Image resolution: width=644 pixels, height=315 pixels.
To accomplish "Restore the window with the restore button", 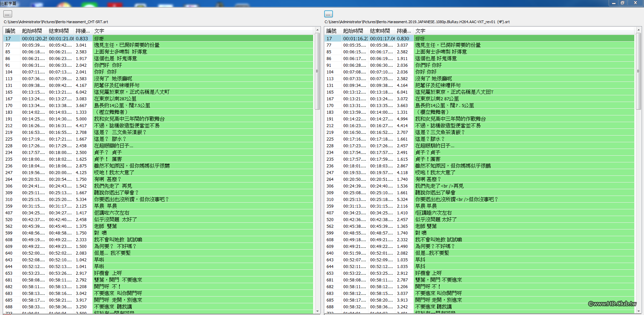I will (x=622, y=3).
